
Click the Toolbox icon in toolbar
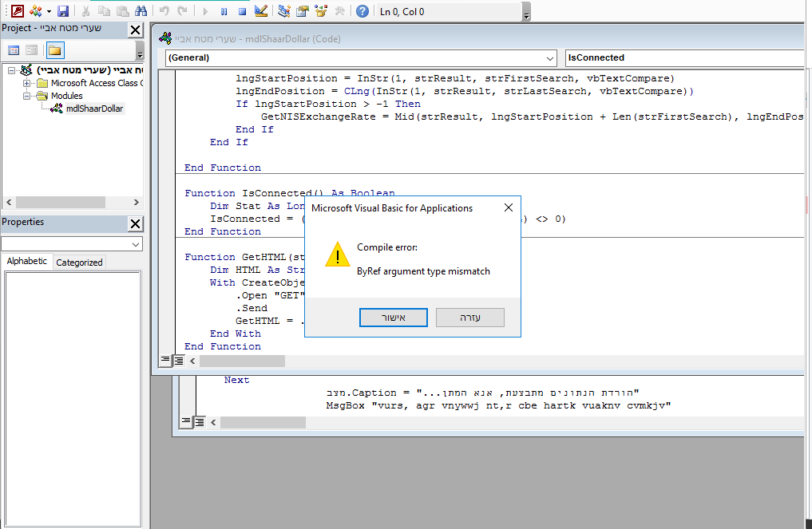coord(339,11)
